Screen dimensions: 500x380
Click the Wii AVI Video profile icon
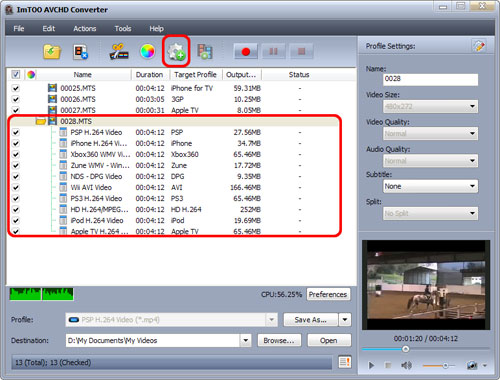[63, 187]
